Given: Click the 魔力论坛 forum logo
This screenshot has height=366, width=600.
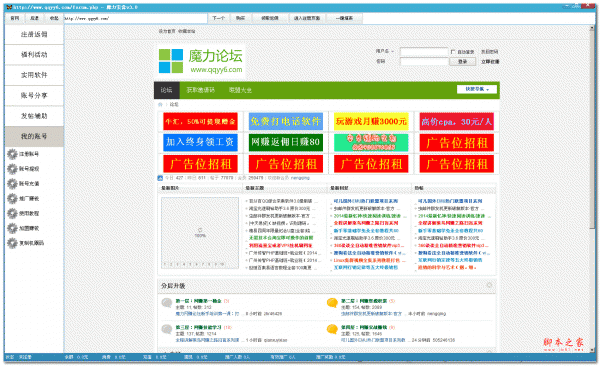Looking at the screenshot, I should coord(201,61).
